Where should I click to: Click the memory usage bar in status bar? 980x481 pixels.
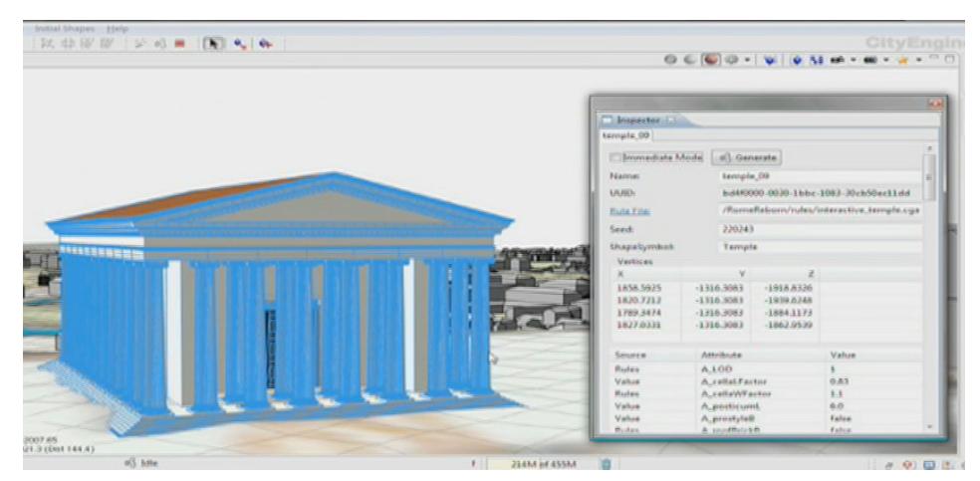pyautogui.click(x=543, y=464)
